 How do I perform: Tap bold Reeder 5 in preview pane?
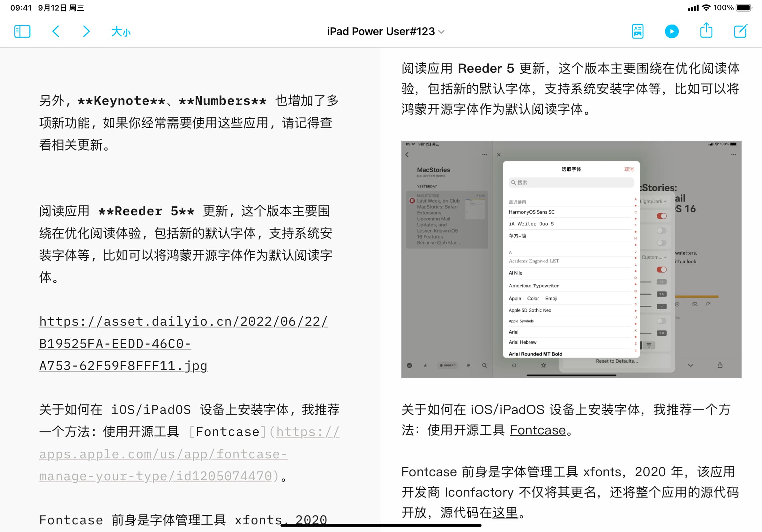point(486,69)
